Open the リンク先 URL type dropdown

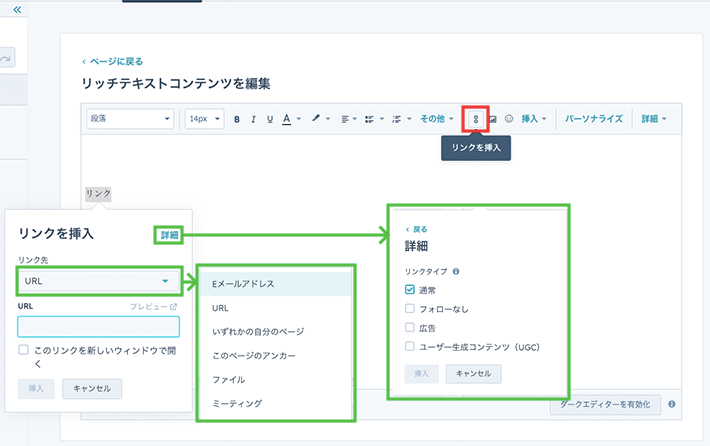[x=98, y=281]
